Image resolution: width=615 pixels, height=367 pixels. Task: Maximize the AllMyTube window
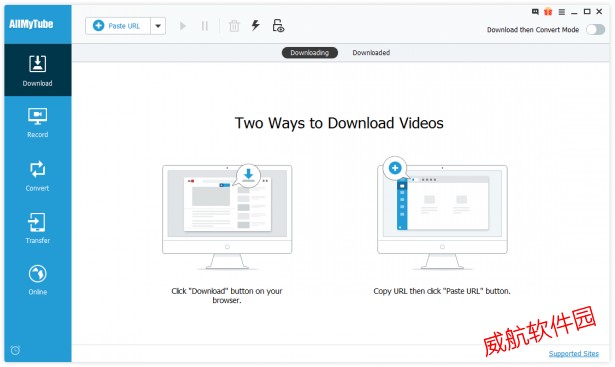(587, 12)
